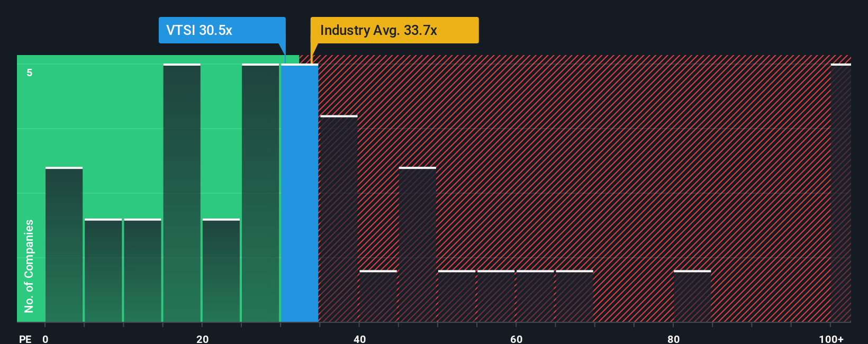The width and height of the screenshot is (868, 344).
Task: Select the blue highlighted VTSI bar
Action: point(300,193)
